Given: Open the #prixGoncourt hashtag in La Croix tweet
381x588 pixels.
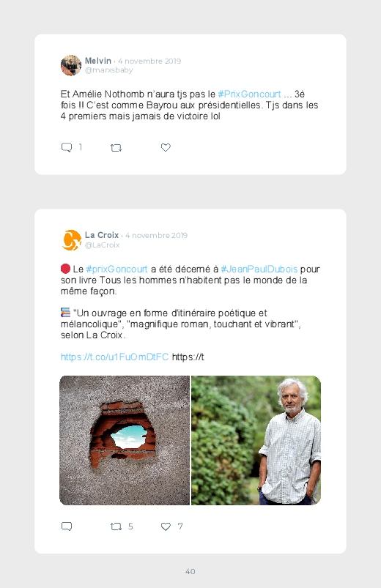Looking at the screenshot, I should pyautogui.click(x=116, y=269).
